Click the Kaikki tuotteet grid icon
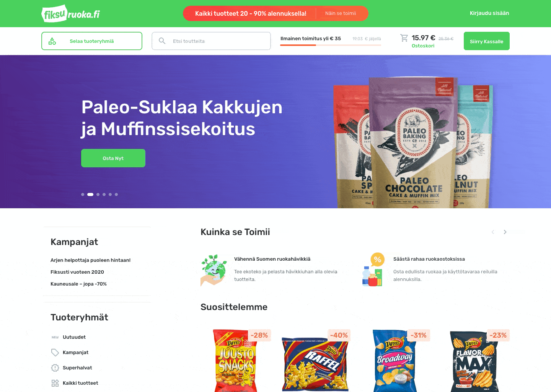The width and height of the screenshot is (551, 392). tap(55, 383)
